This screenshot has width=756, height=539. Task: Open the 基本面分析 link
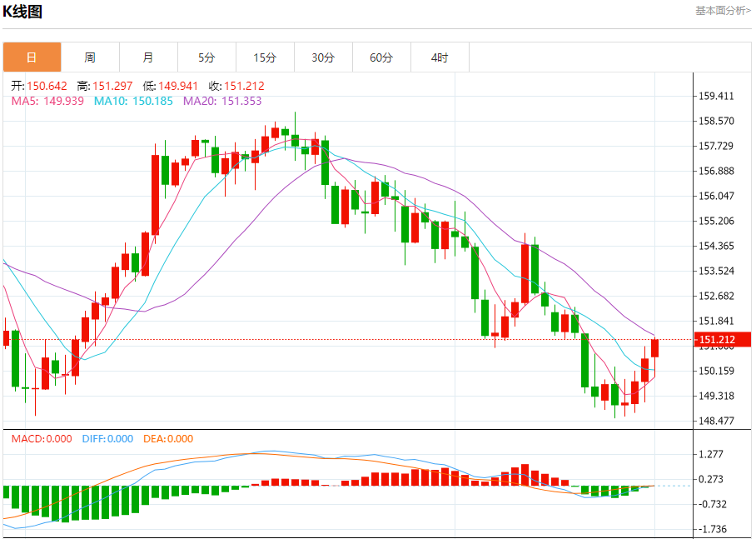[x=723, y=10]
